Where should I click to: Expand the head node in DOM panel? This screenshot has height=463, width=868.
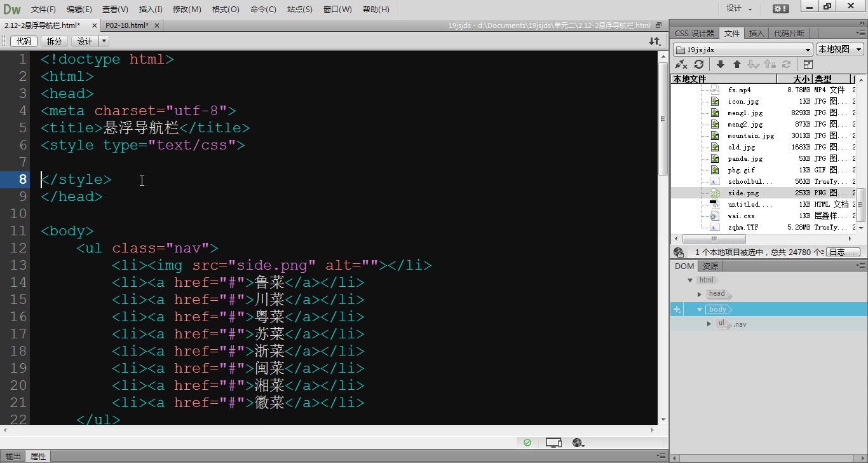coord(700,294)
